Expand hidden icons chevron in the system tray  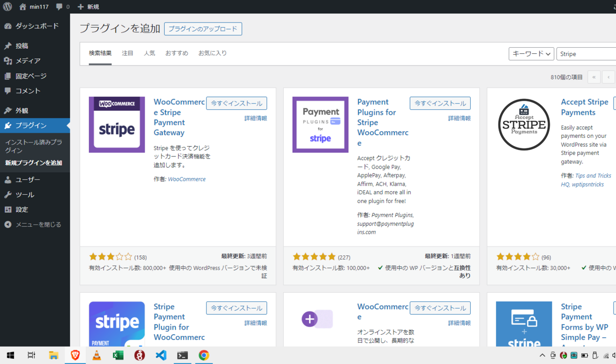click(542, 355)
